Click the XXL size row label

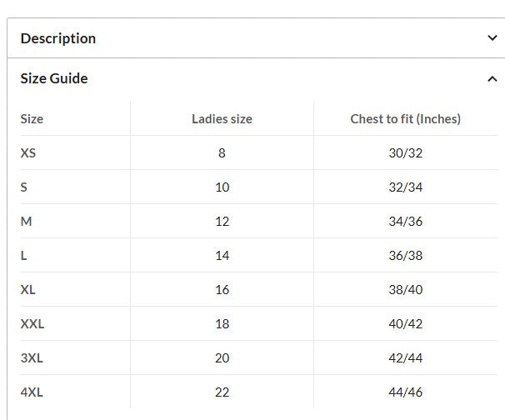click(32, 324)
